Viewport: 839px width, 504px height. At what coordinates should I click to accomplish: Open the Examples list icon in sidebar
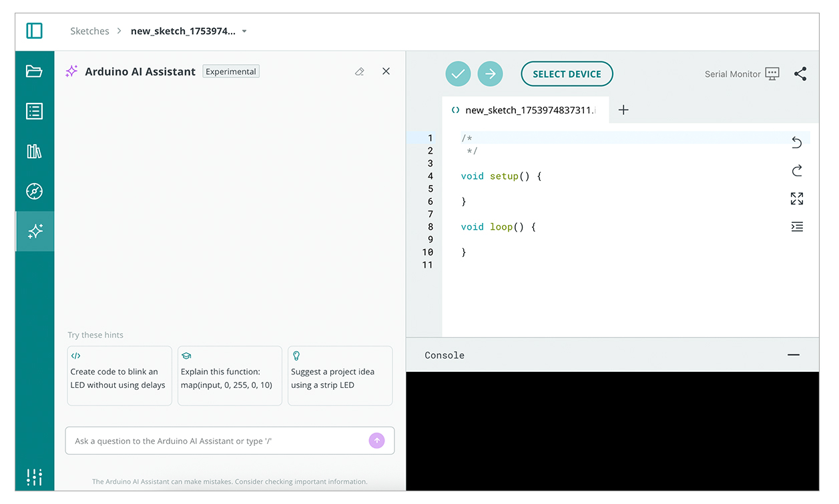(34, 111)
